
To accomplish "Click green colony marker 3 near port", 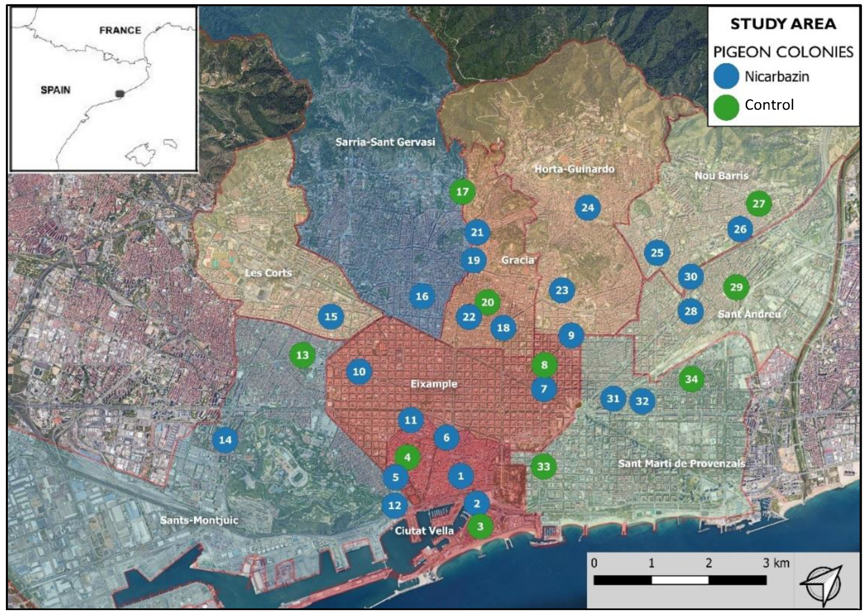I will [480, 527].
